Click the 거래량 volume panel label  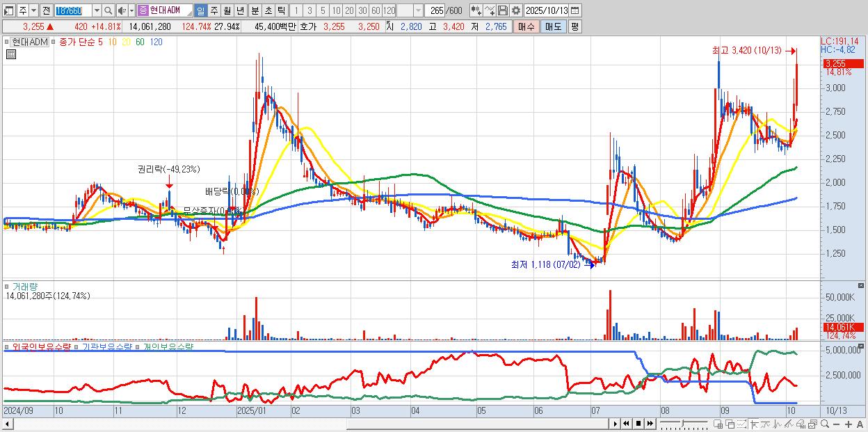pos(24,287)
